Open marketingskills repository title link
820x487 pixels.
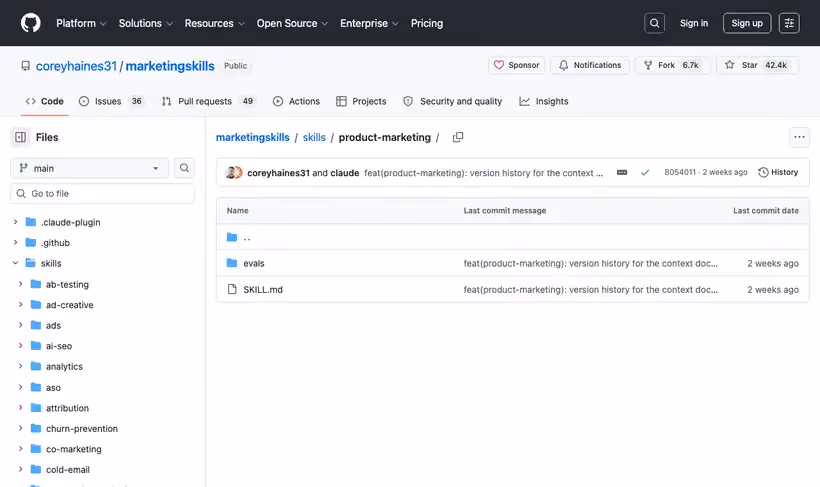point(170,66)
